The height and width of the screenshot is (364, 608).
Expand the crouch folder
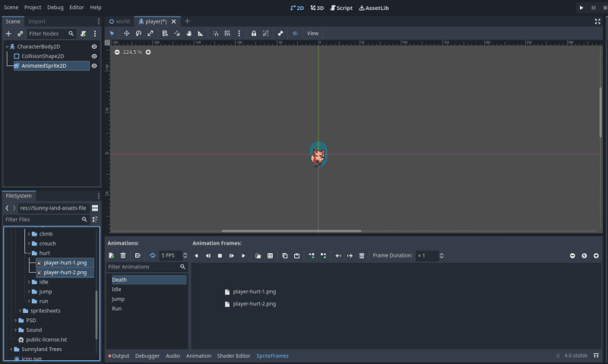[x=29, y=244]
